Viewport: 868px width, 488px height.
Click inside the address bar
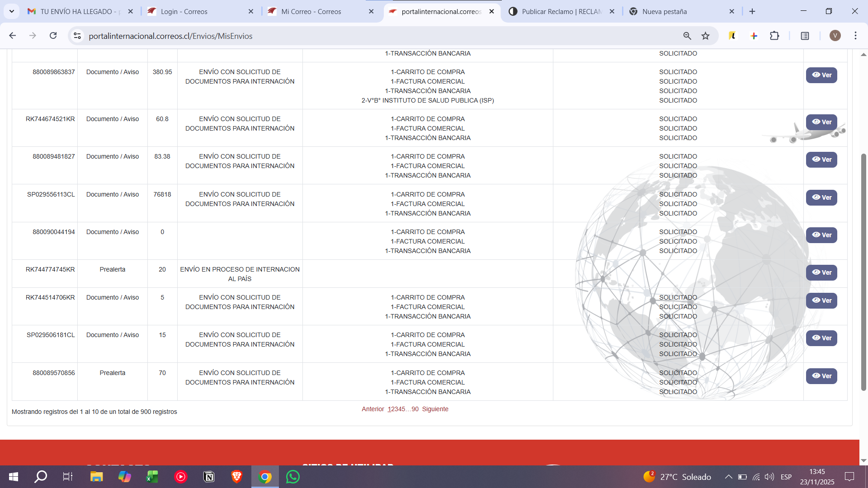[271, 36]
